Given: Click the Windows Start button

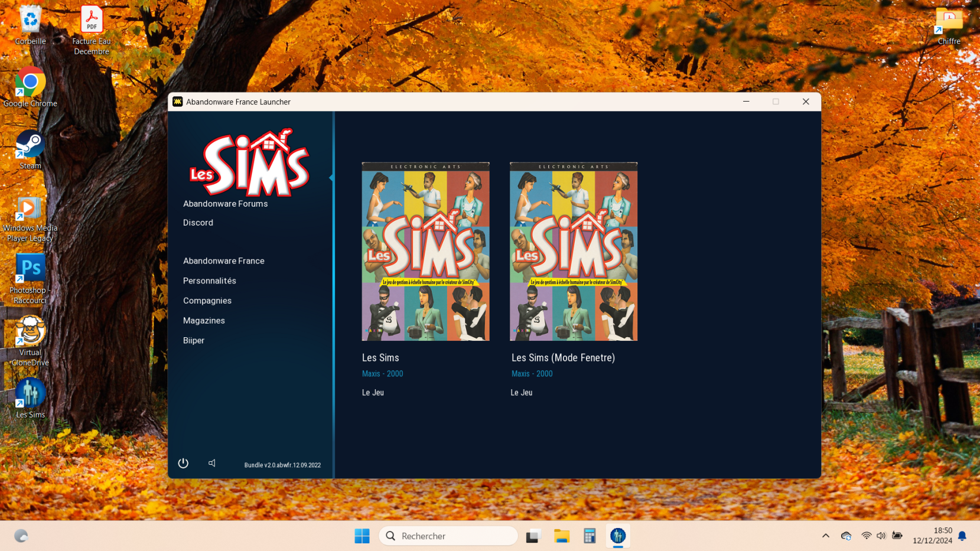Looking at the screenshot, I should (x=362, y=536).
